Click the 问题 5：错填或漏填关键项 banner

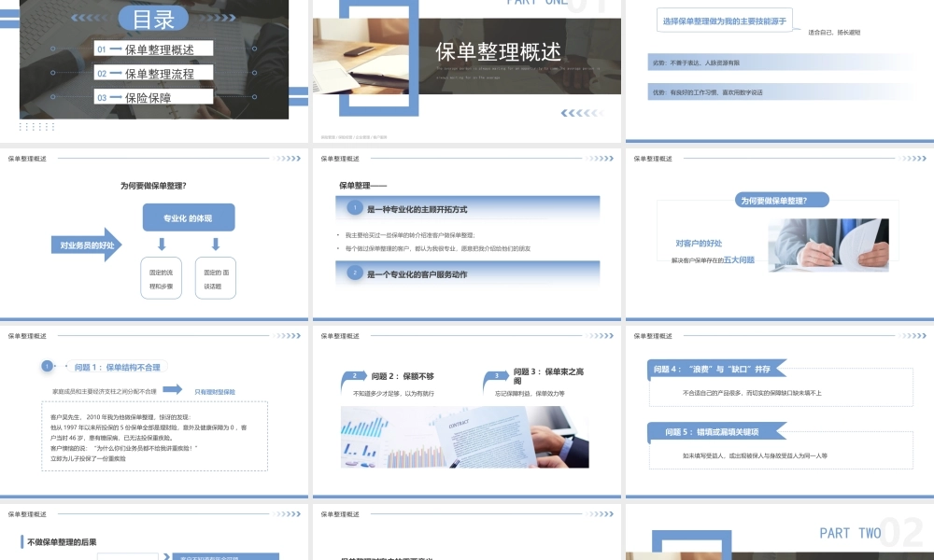[x=716, y=432]
